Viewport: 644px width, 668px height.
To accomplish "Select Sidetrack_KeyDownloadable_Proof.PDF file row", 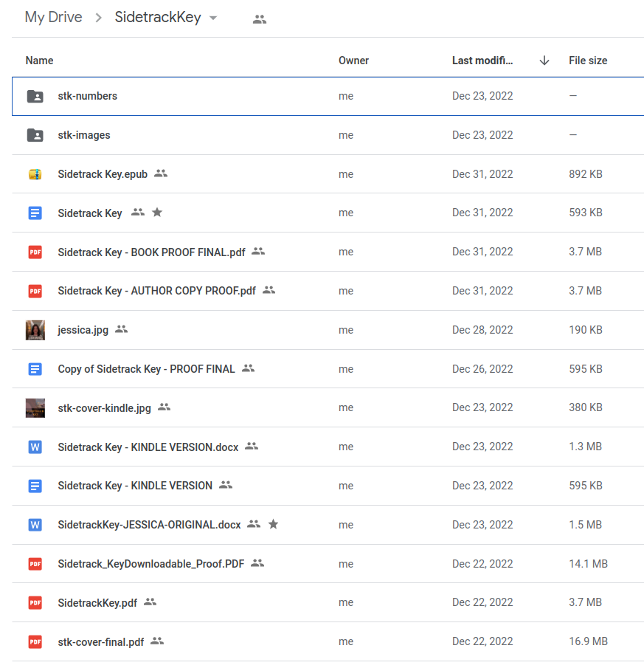I will click(x=150, y=564).
